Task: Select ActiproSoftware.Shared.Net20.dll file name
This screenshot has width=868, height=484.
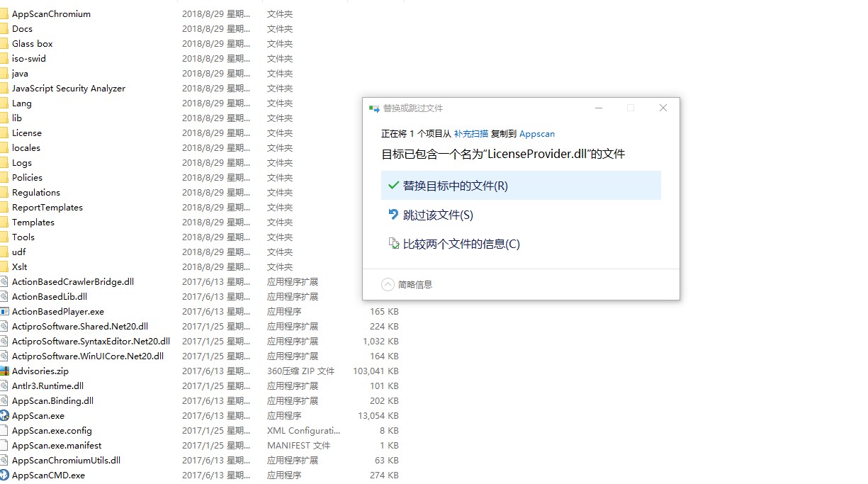Action: pyautogui.click(x=80, y=326)
